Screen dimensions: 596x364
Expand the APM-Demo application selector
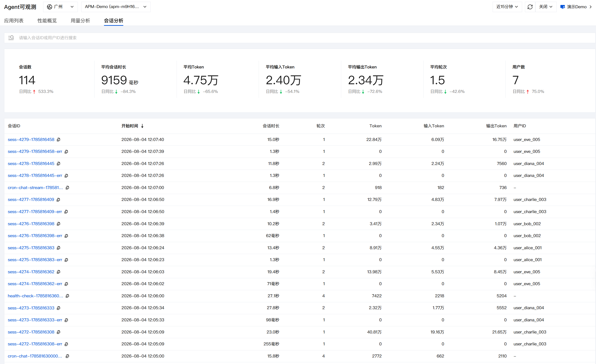click(x=116, y=7)
